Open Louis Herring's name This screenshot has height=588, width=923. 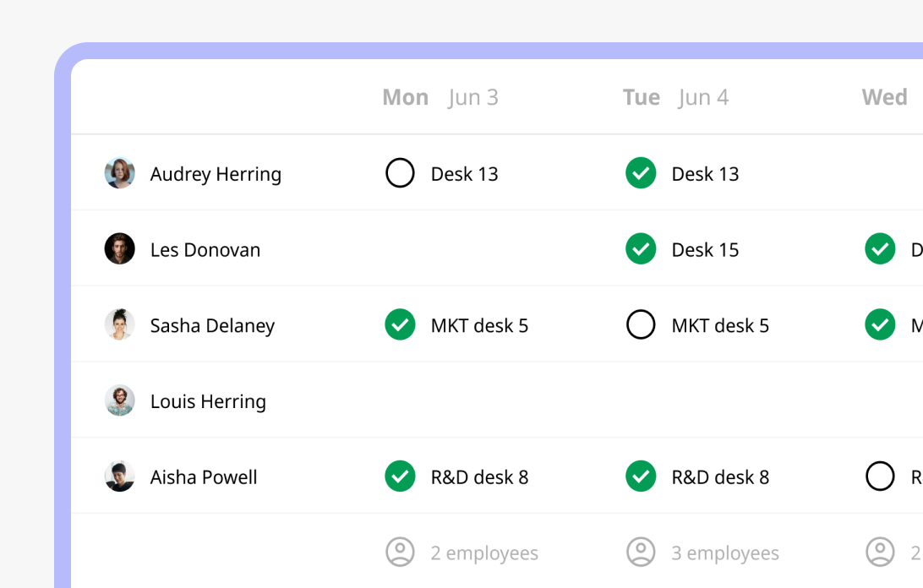tap(209, 401)
